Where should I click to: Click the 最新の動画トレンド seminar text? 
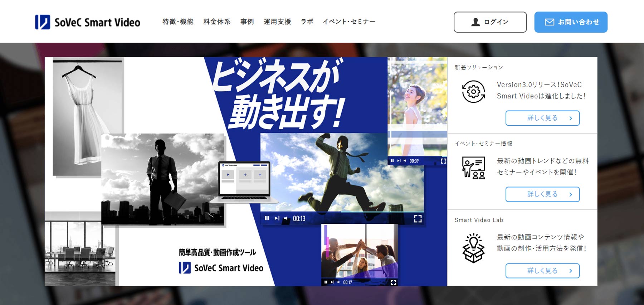(542, 166)
